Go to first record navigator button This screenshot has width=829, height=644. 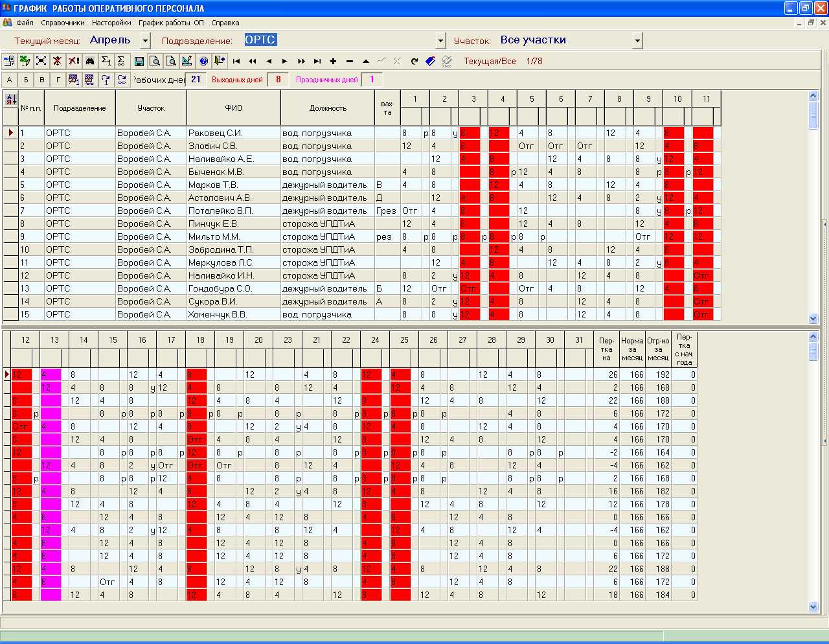236,61
